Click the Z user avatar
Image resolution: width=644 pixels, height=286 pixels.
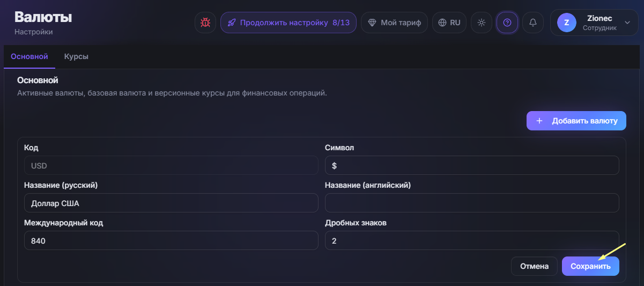(x=567, y=23)
